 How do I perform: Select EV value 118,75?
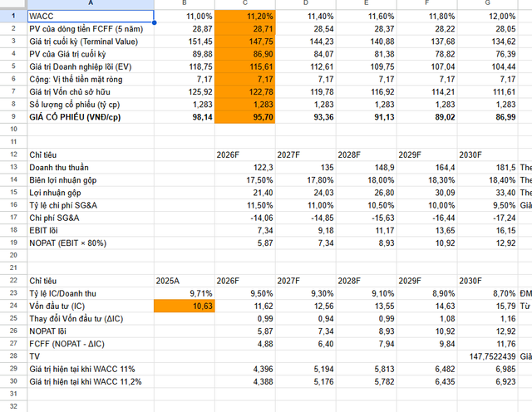click(185, 66)
